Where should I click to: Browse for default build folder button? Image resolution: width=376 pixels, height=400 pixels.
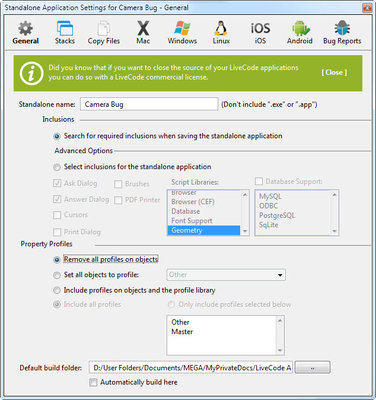coord(312,368)
